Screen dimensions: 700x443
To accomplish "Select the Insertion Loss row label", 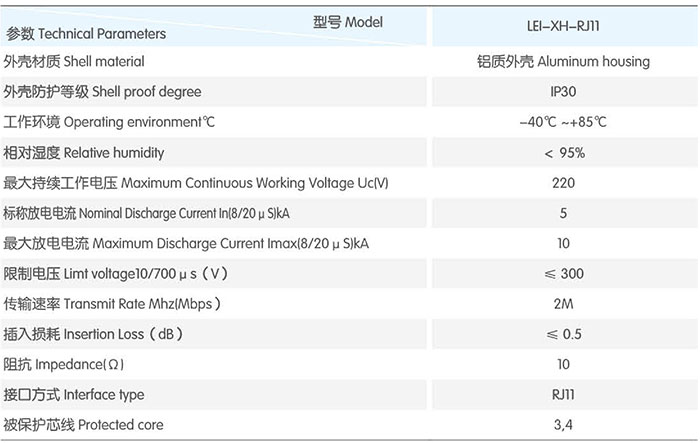I will pos(93,334).
